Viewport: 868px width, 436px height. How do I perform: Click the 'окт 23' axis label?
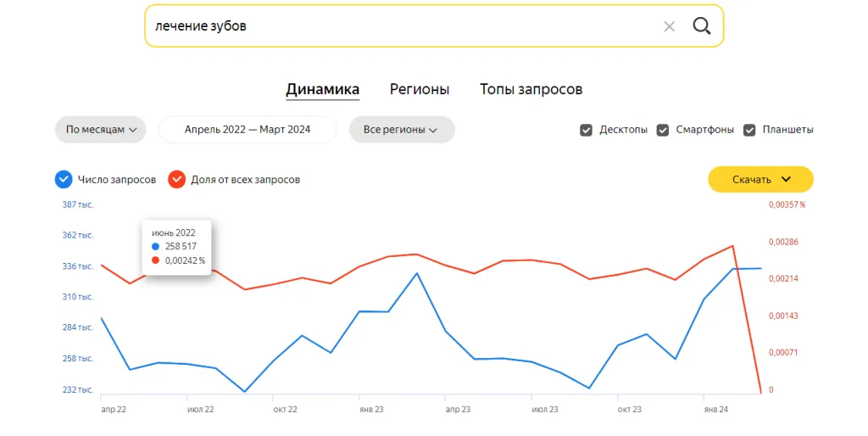coord(630,410)
